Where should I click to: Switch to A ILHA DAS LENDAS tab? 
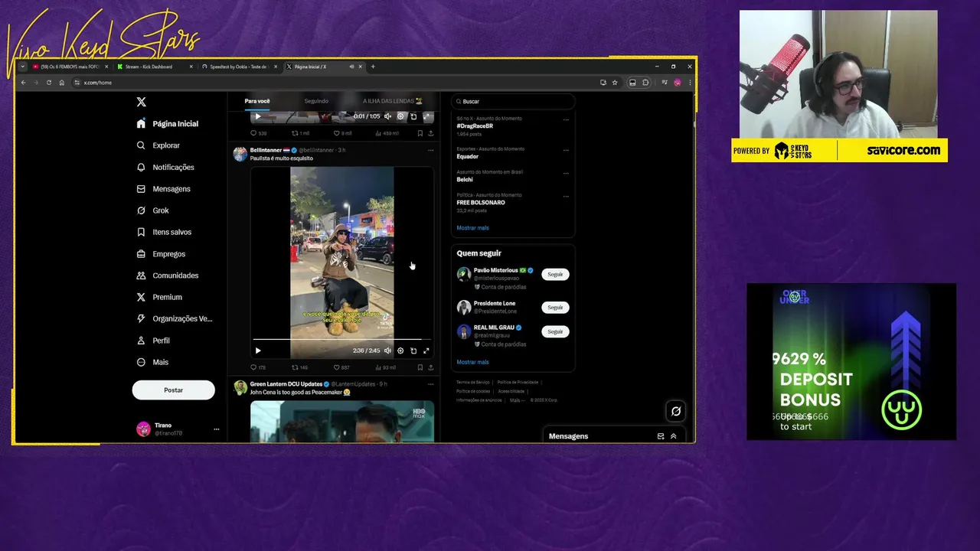pos(392,101)
